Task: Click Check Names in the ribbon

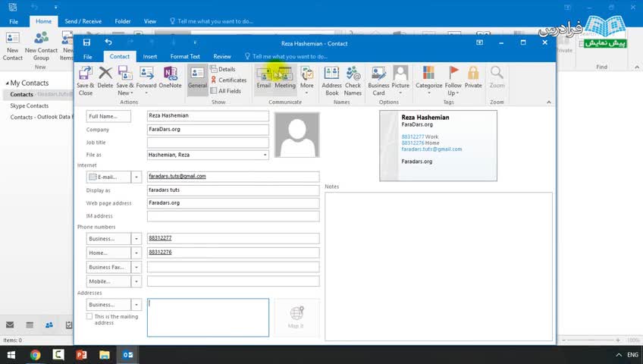Action: pyautogui.click(x=353, y=81)
